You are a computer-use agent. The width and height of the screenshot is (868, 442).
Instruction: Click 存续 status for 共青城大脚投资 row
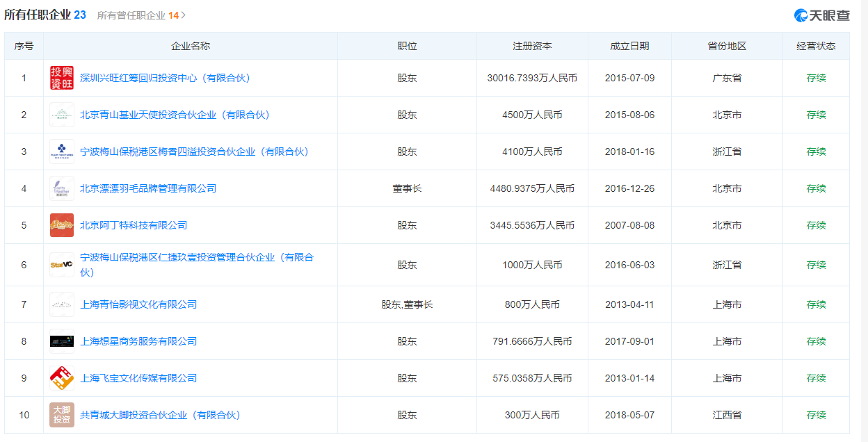[816, 415]
